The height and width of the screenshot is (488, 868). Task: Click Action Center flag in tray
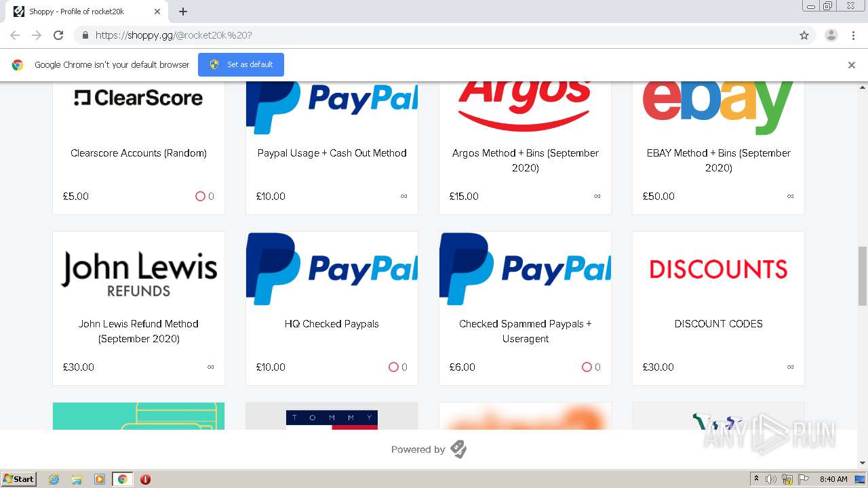pyautogui.click(x=804, y=479)
